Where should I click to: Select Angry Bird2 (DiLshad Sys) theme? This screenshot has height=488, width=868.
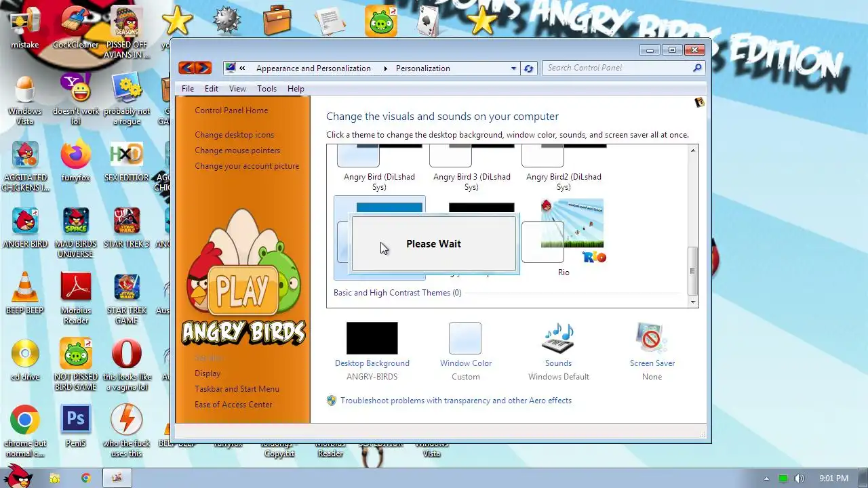(564, 169)
